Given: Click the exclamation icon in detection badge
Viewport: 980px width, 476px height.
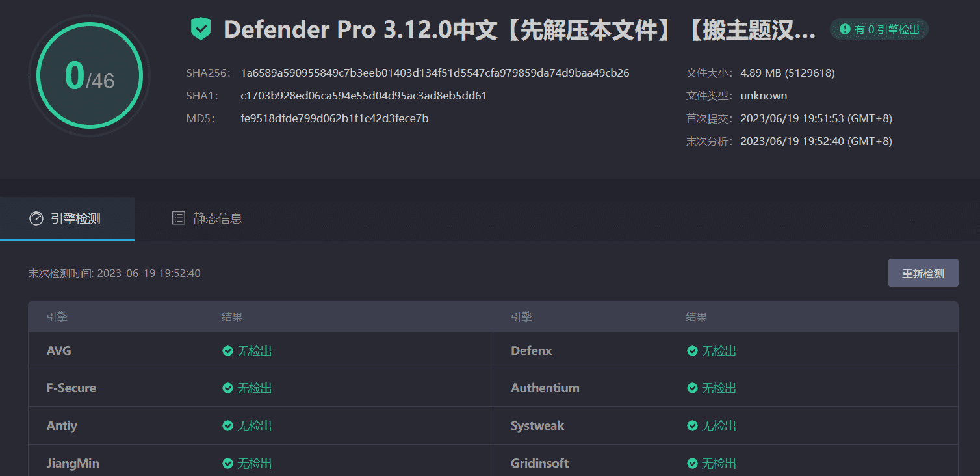Looking at the screenshot, I should [845, 29].
